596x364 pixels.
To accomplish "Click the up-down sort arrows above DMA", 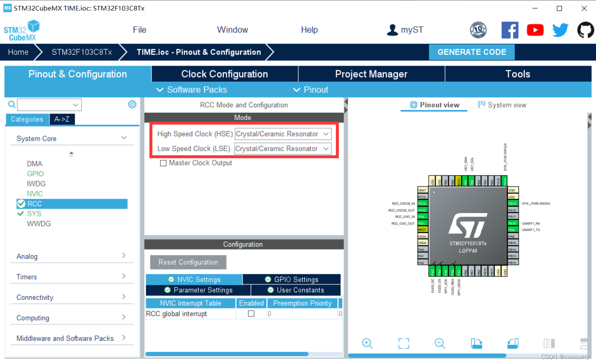I will click(72, 154).
